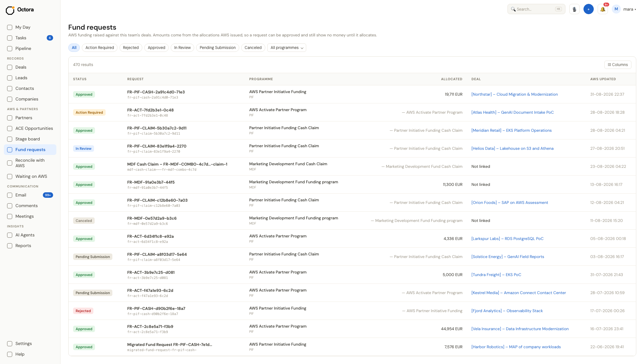Open ACE Opportunities in the sidebar
This screenshot has width=644, height=364.
coord(30,129)
